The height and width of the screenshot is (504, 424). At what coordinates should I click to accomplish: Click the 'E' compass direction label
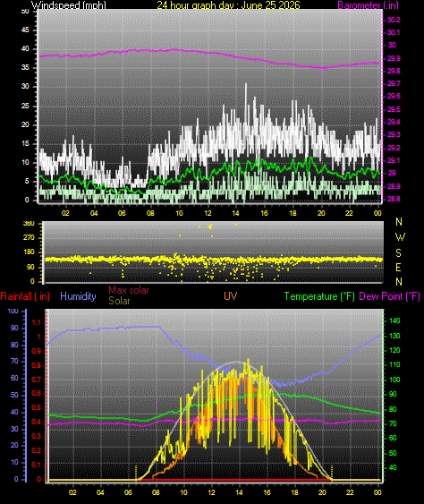point(398,268)
